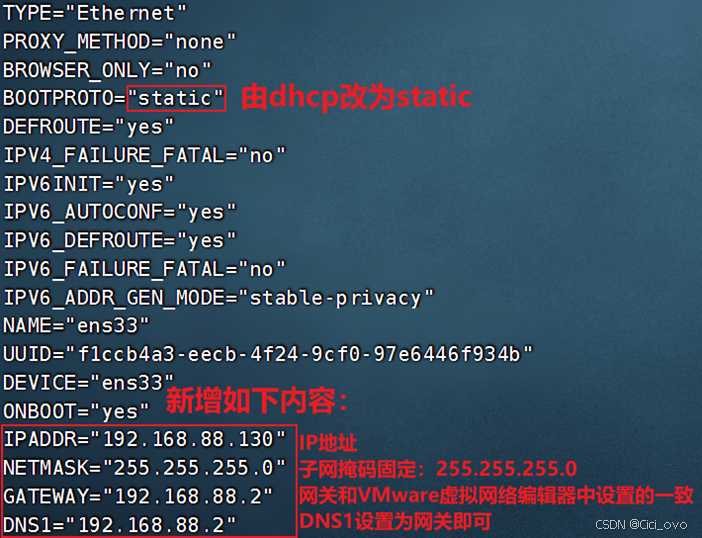Click IPV4_FAILURE_FATAL="no" line
This screenshot has width=702, height=538.
(144, 155)
